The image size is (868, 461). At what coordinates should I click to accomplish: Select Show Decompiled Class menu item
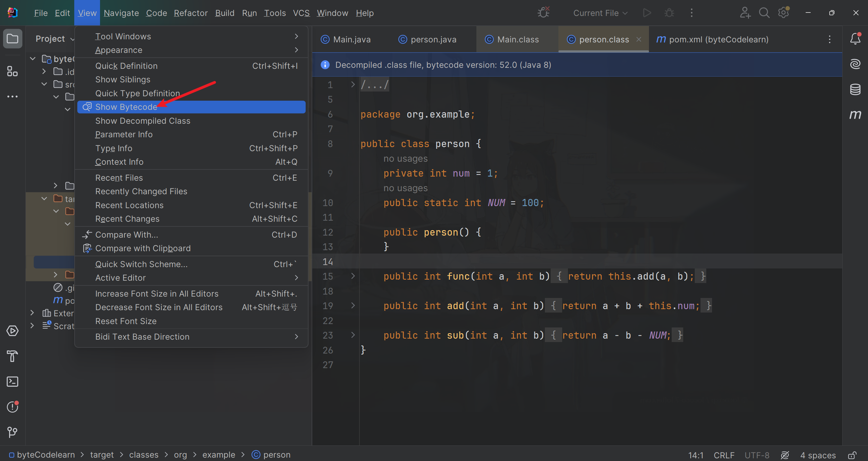click(192, 121)
